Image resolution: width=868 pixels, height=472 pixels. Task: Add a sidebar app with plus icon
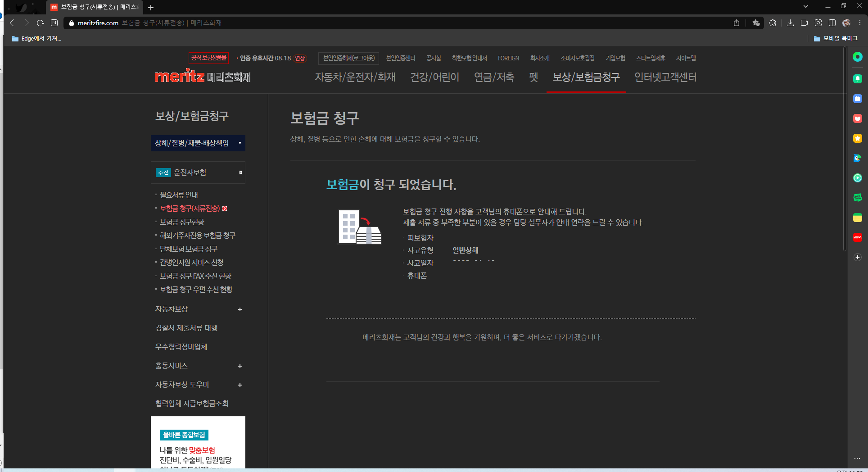click(858, 257)
